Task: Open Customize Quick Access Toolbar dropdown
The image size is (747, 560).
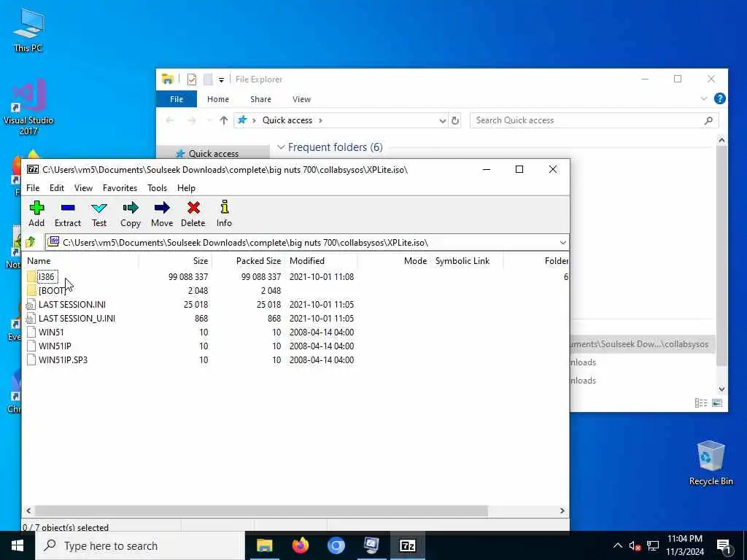Action: click(x=221, y=79)
